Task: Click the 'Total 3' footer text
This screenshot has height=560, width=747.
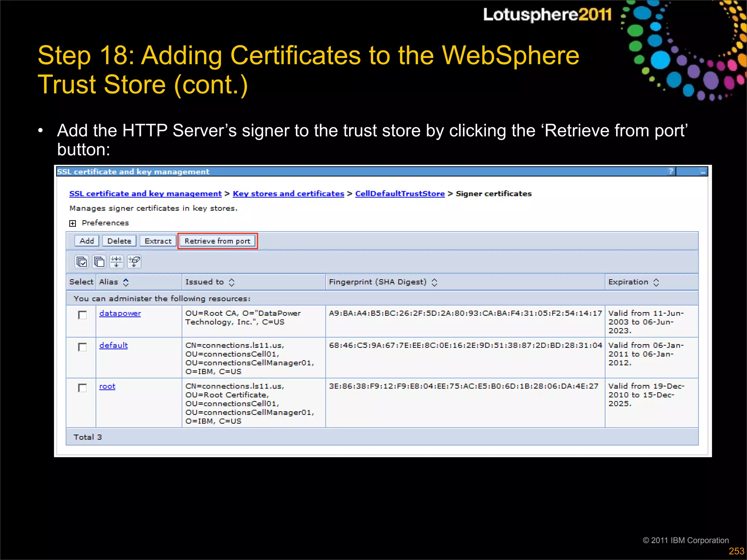Action: [88, 437]
